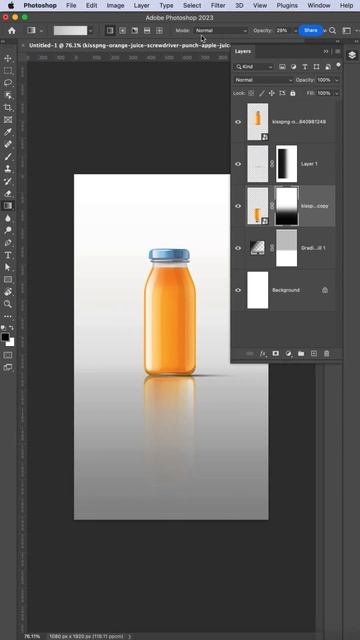Toggle lock image pixels
360x640 pixels.
[x=261, y=93]
